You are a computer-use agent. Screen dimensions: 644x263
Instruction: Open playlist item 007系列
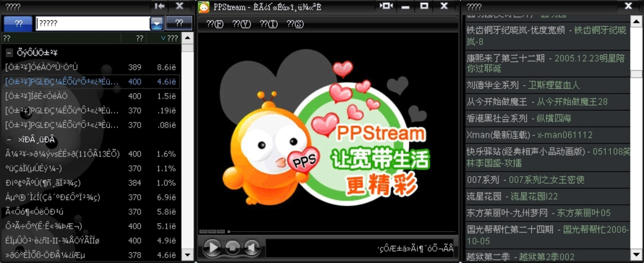[x=548, y=180]
